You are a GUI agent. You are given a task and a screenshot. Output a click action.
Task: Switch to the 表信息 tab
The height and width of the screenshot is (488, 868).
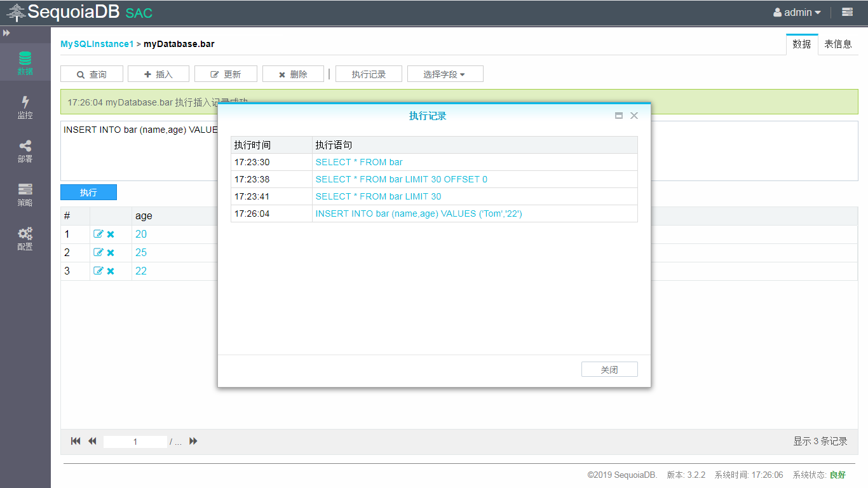click(837, 44)
